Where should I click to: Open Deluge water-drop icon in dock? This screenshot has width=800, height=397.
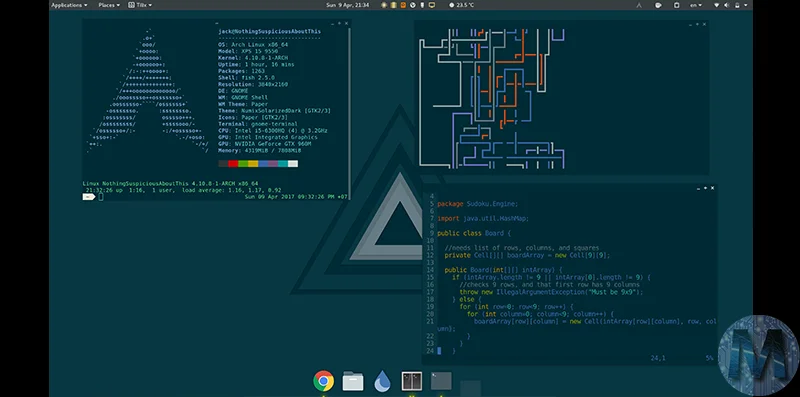pos(382,381)
